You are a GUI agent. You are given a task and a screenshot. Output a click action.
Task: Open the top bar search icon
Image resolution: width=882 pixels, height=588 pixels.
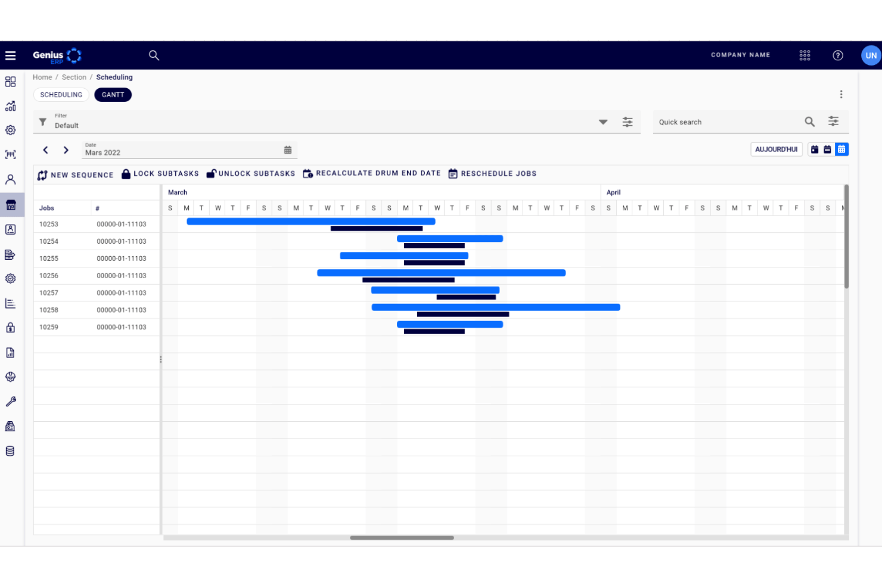(154, 55)
